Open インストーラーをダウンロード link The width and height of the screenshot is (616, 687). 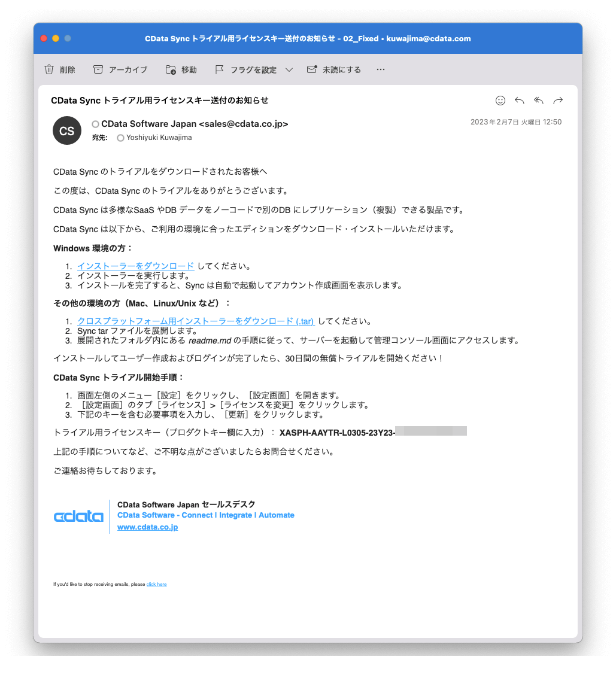[136, 266]
